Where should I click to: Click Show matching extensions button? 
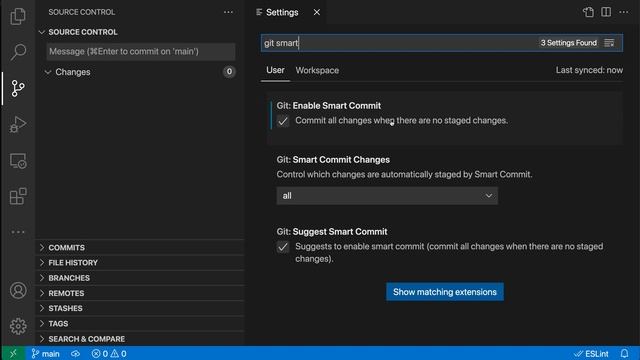click(445, 292)
